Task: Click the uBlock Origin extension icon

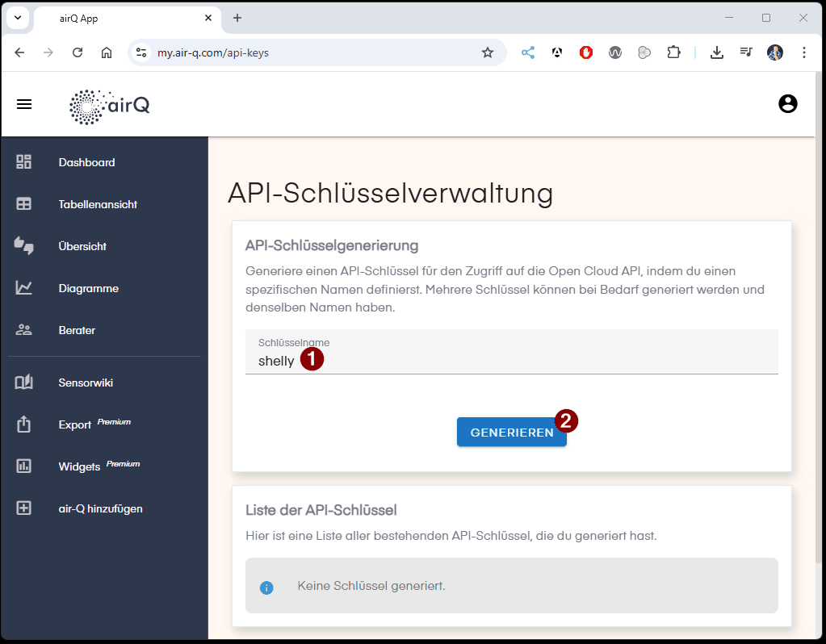Action: [585, 52]
